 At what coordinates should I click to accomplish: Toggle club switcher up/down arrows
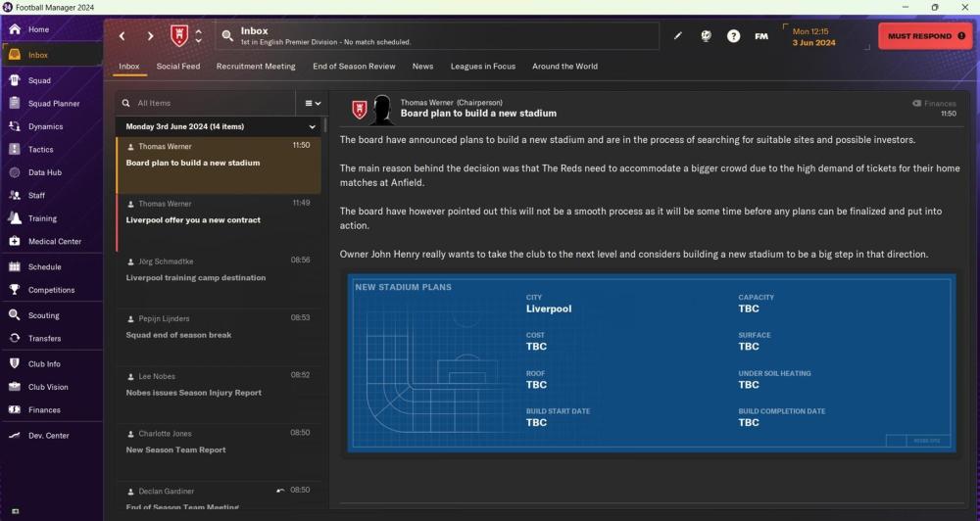(199, 36)
